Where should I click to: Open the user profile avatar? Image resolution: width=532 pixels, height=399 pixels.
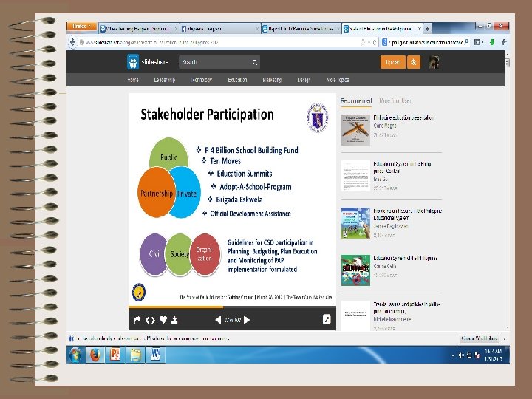pos(434,62)
